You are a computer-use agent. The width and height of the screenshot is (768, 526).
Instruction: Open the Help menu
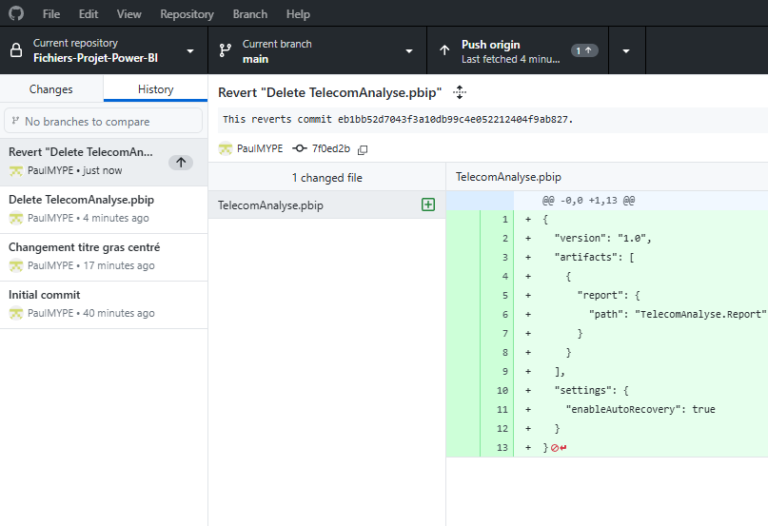point(298,14)
